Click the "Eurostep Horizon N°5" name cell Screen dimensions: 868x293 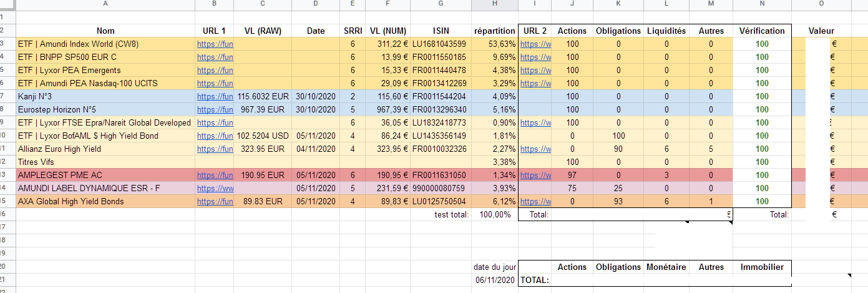pyautogui.click(x=105, y=110)
